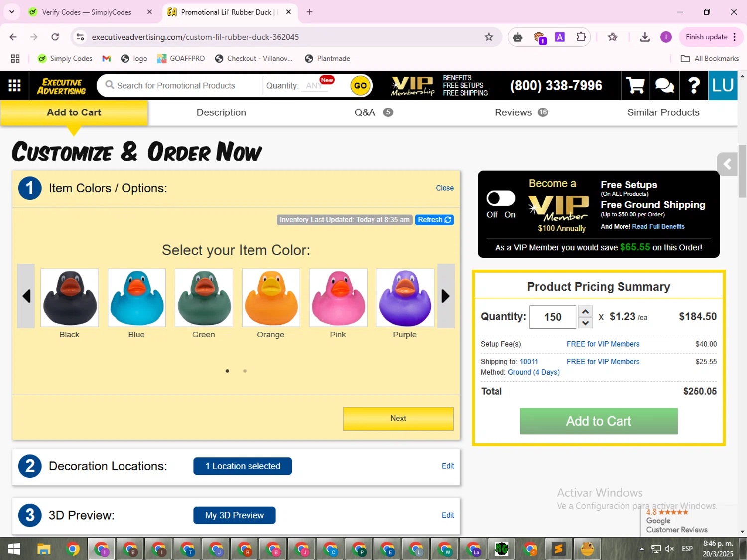The height and width of the screenshot is (560, 747).
Task: Open My 3D Preview button
Action: (235, 515)
